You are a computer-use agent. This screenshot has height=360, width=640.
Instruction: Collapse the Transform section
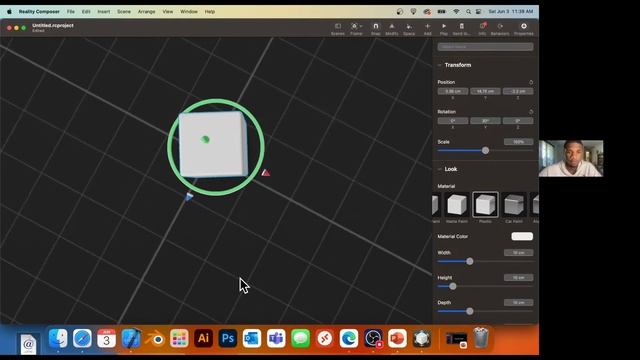(x=440, y=65)
